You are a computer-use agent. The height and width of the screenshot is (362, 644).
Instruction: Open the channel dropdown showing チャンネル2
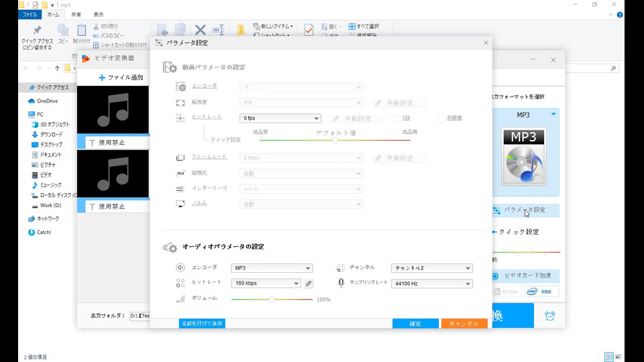[x=431, y=268]
